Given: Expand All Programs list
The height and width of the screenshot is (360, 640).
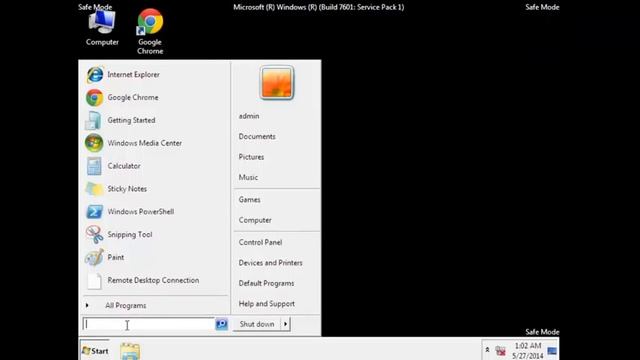Looking at the screenshot, I should point(125,306).
